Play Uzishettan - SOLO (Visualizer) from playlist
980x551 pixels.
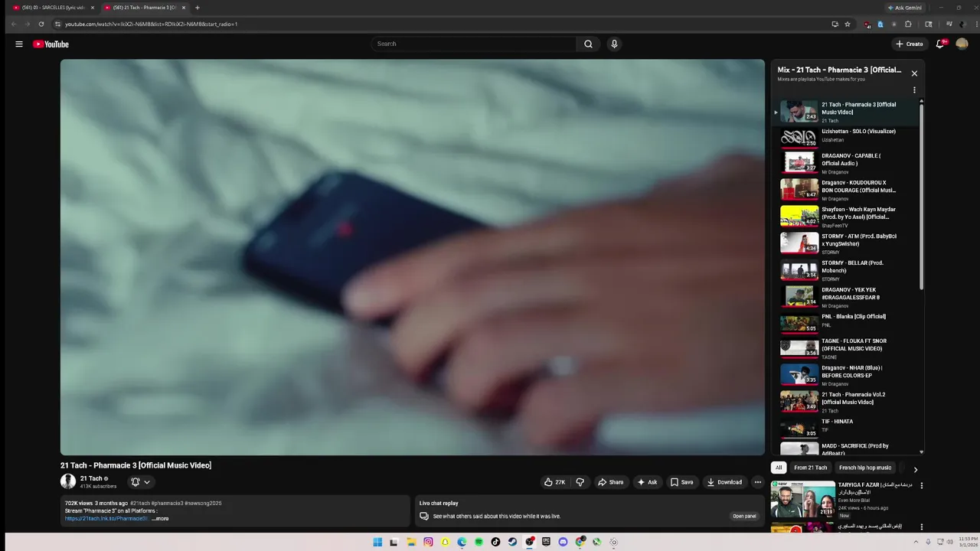[x=846, y=136]
